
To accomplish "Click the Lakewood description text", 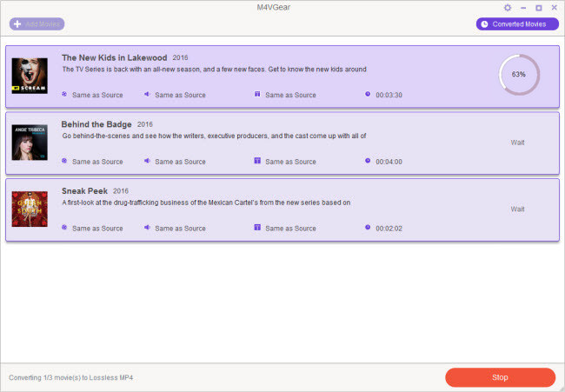I will pos(215,70).
